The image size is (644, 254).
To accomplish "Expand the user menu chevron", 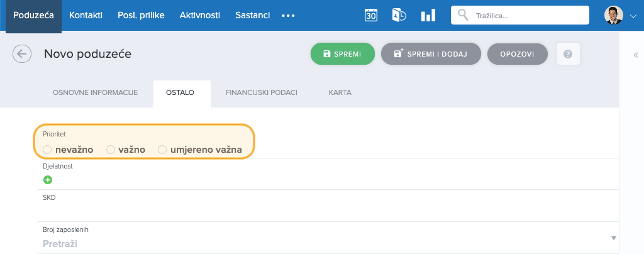I will [x=633, y=16].
